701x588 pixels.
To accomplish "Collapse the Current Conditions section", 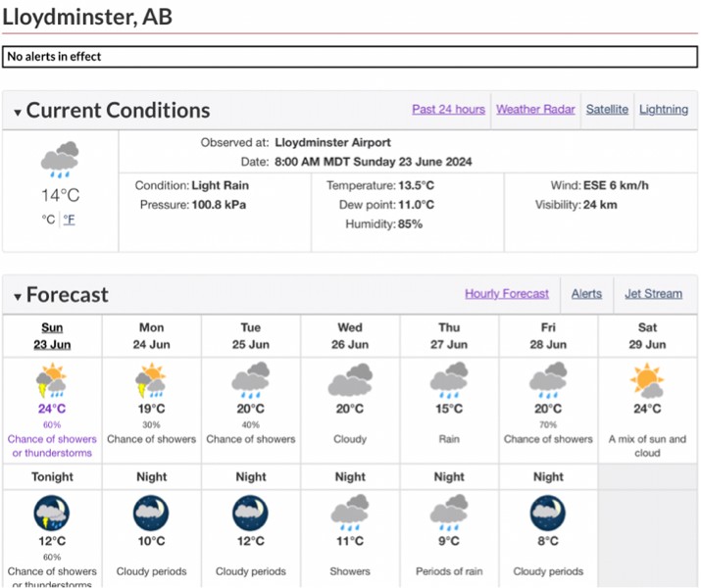I will tap(18, 112).
